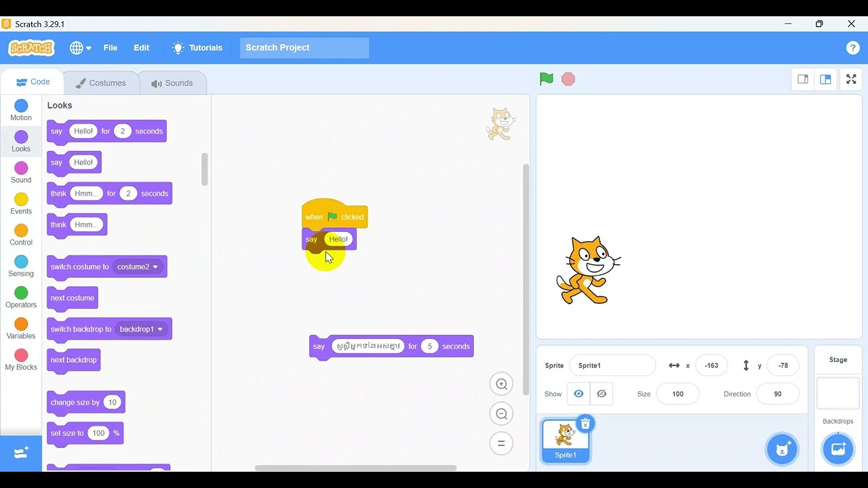Switch to the Sounds tab
Screen dimensions: 868x488
coord(172,83)
